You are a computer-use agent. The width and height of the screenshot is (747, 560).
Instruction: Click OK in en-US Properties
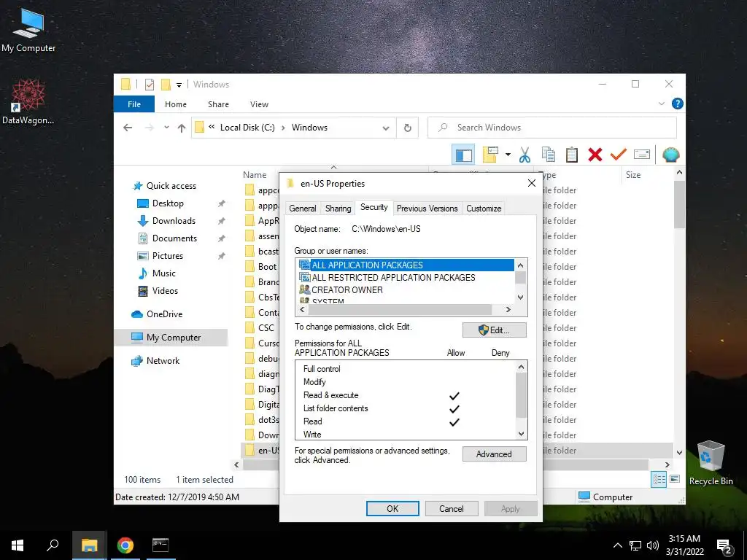tap(392, 508)
